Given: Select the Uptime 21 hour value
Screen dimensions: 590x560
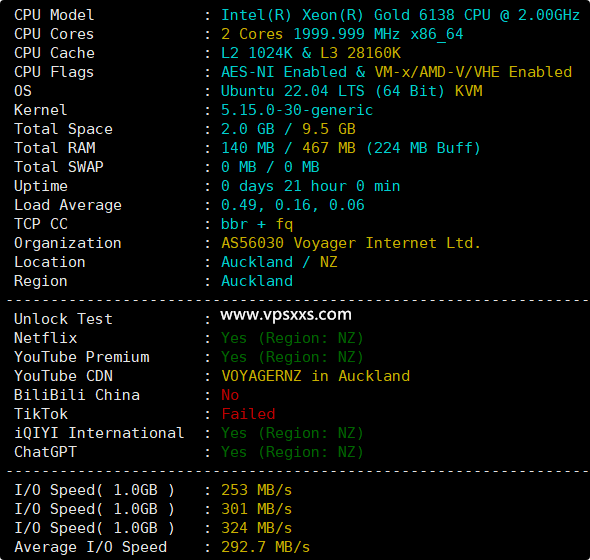Looking at the screenshot, I should click(310, 186).
